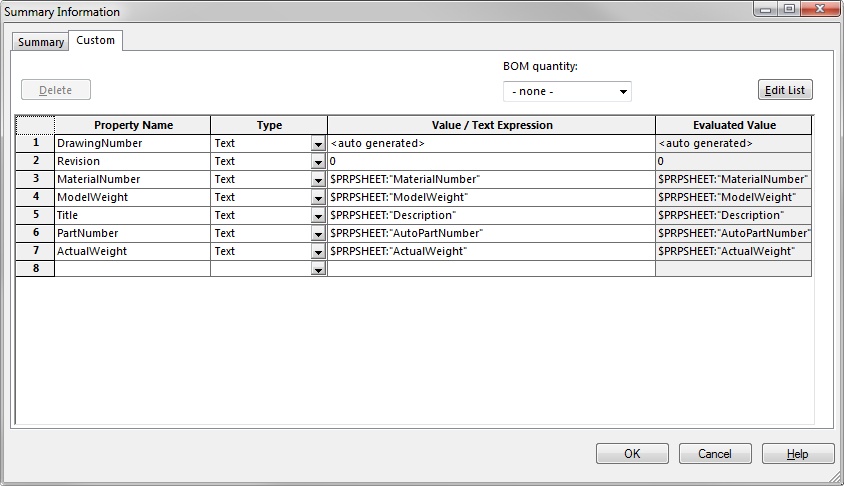Click the Type column header

[269, 125]
